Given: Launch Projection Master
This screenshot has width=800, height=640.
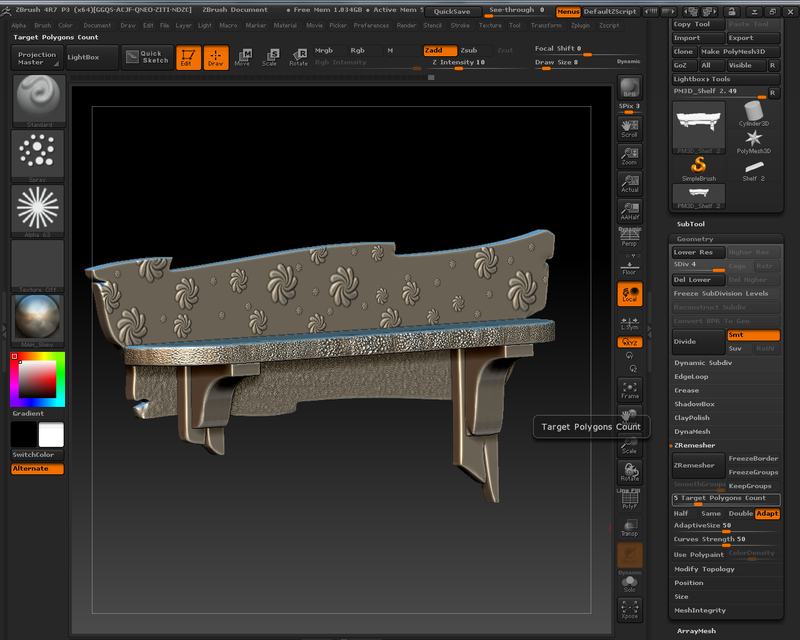Looking at the screenshot, I should pos(37,58).
